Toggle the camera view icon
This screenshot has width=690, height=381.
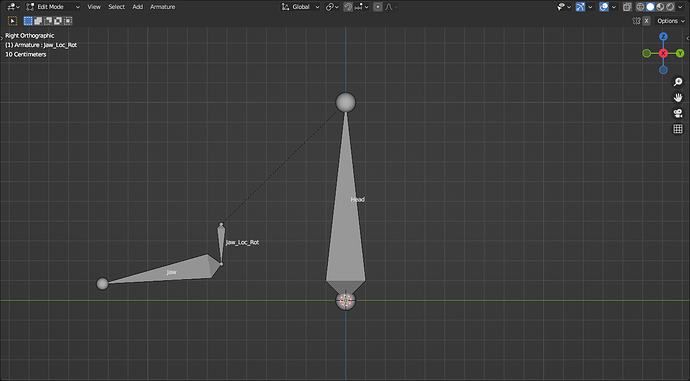click(678, 113)
